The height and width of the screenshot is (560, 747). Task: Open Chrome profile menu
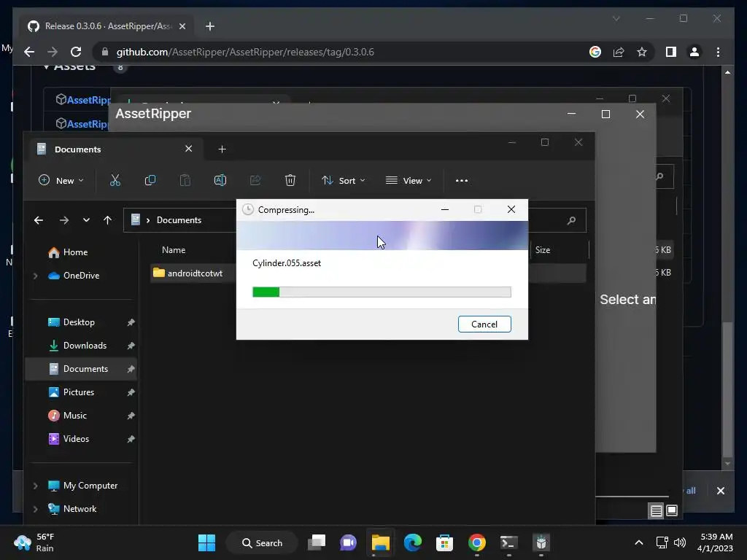point(694,52)
